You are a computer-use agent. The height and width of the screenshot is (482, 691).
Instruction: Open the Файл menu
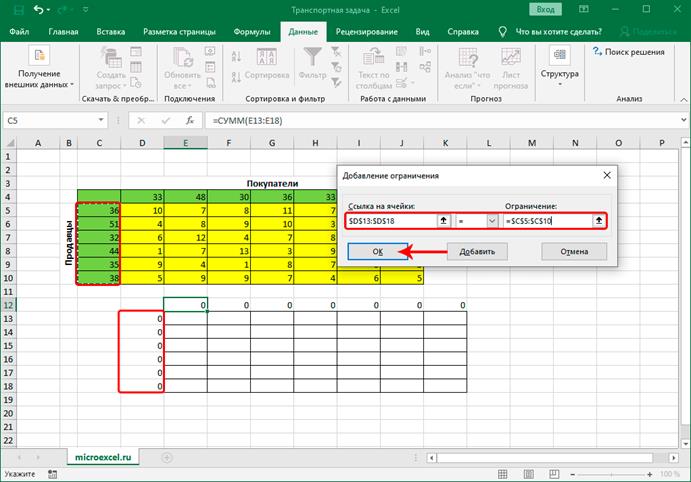(19, 32)
